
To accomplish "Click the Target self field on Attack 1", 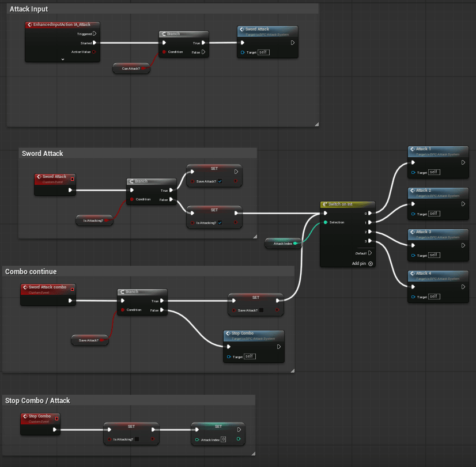I will (434, 172).
